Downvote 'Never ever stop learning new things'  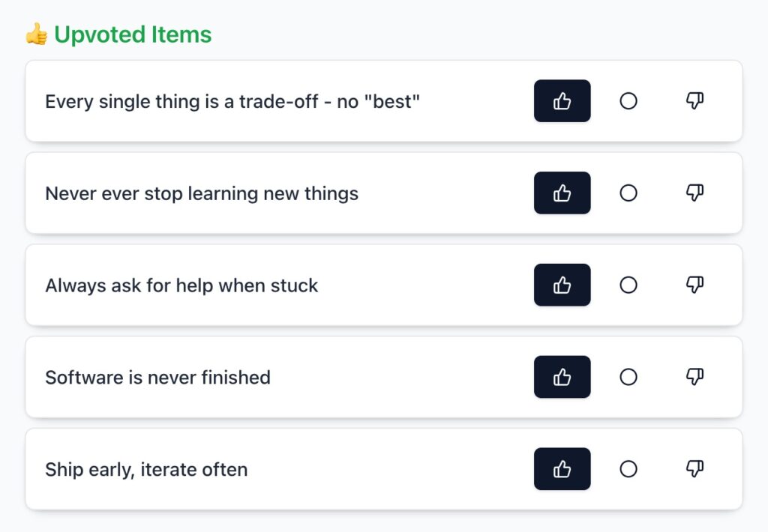(694, 193)
